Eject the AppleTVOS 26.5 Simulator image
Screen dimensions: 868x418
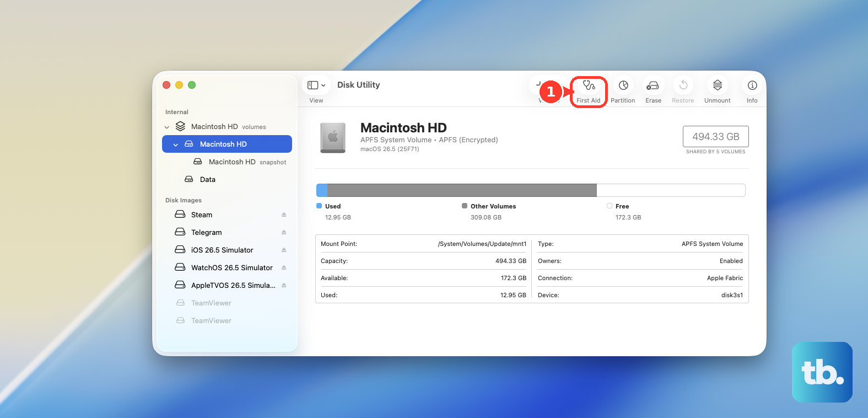[284, 285]
